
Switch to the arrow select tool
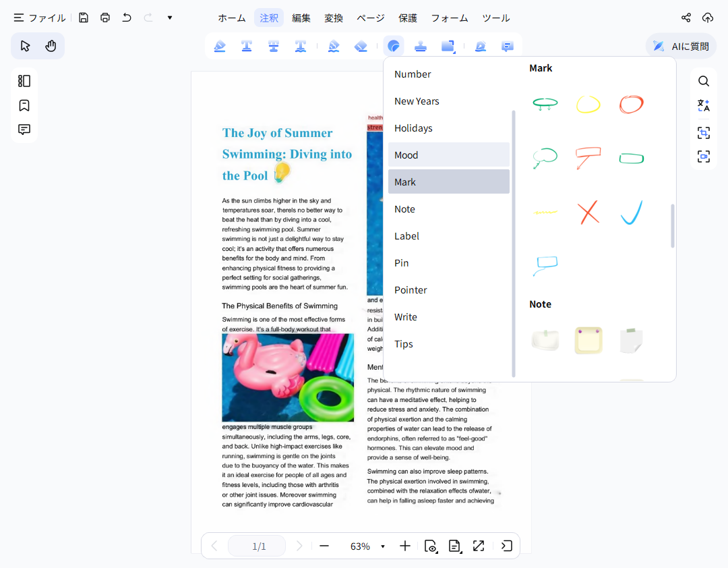(x=25, y=46)
